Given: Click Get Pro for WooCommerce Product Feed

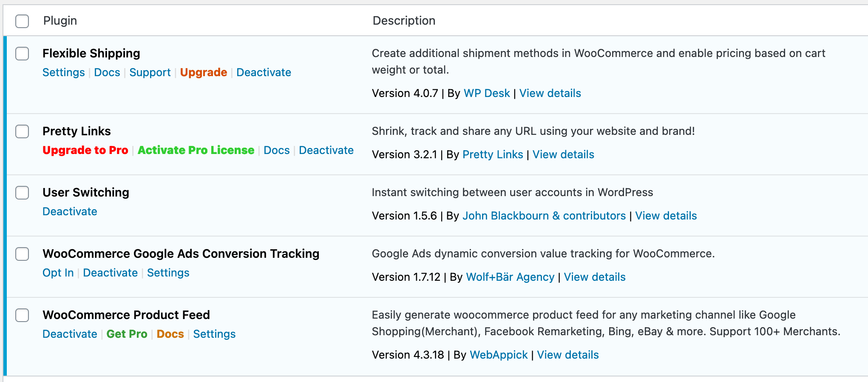Looking at the screenshot, I should [x=127, y=334].
